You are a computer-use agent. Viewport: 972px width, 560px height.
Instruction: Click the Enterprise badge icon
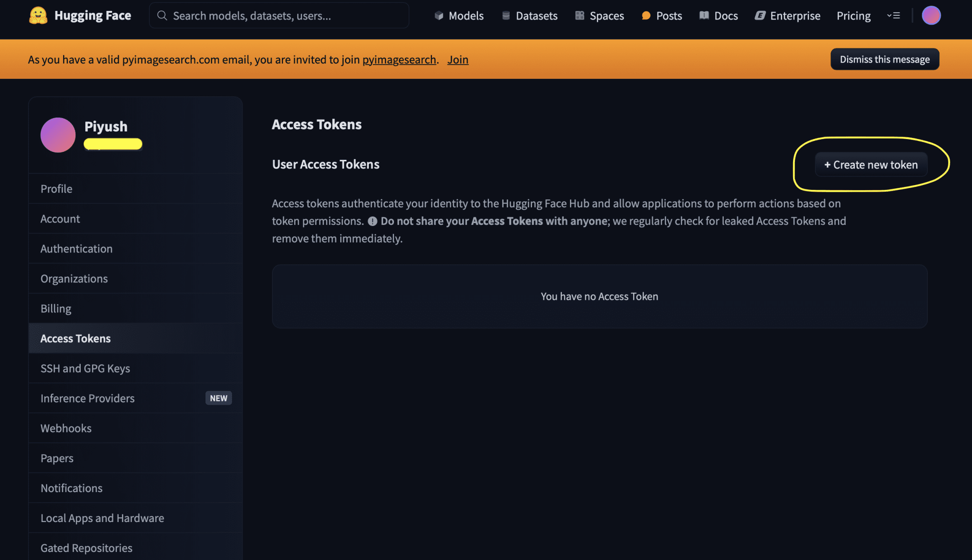760,16
